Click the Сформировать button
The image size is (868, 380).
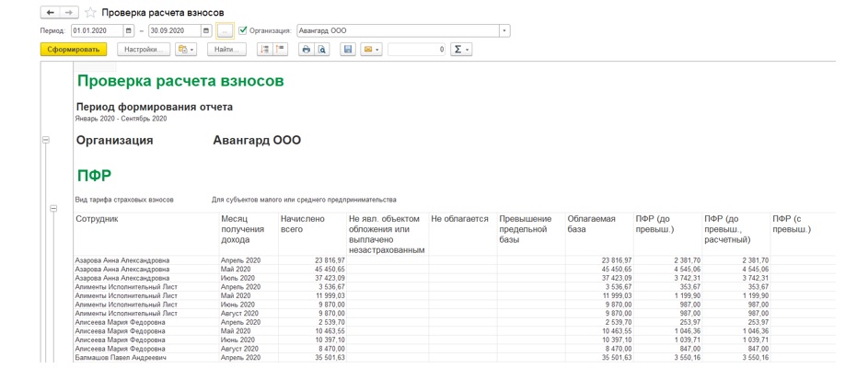tap(74, 50)
